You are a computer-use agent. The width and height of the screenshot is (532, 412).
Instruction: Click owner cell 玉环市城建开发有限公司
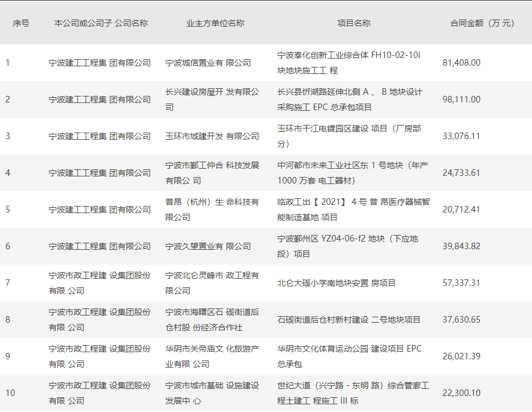click(x=212, y=136)
